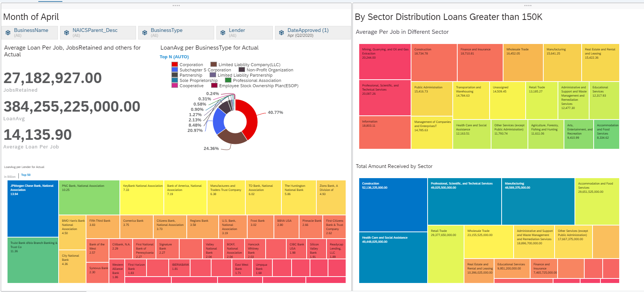Select the Construction tile in Total Amount treemap
The width and height of the screenshot is (644, 292).
(393, 205)
